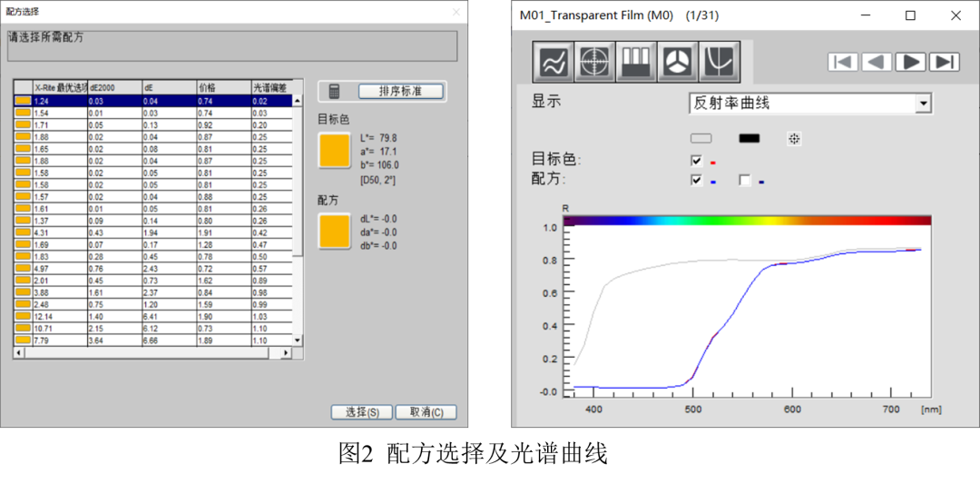
Task: Select the recipe cell reading 1.83
Action: click(60, 256)
